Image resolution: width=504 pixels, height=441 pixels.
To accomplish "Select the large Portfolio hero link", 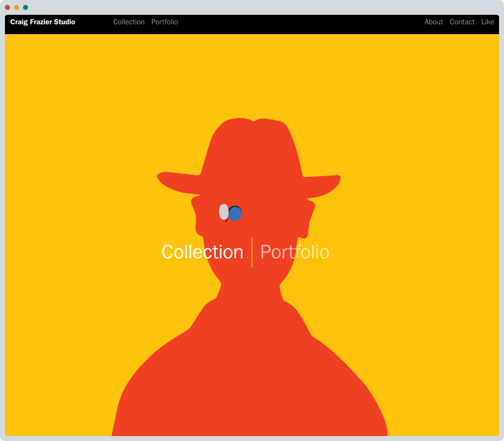I will point(295,252).
